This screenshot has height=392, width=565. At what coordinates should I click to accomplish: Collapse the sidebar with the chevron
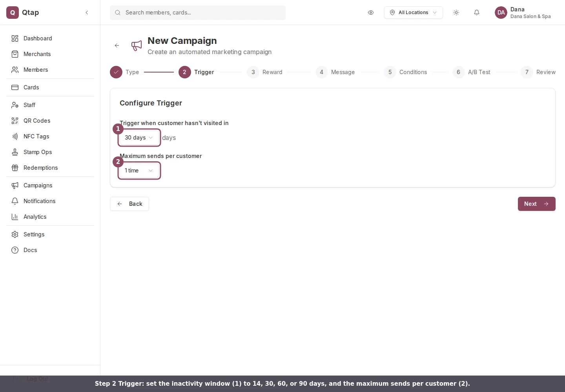pos(87,13)
